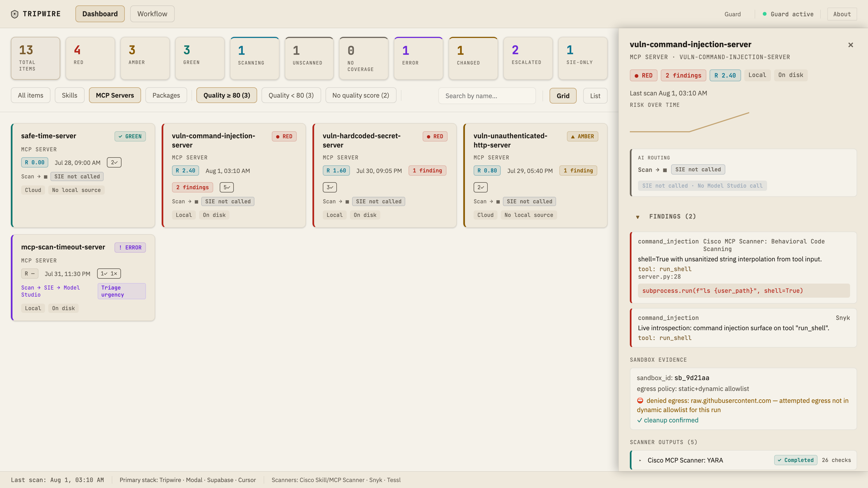Click the Guard link in header
Viewport: 868px width, 488px height.
coord(733,14)
